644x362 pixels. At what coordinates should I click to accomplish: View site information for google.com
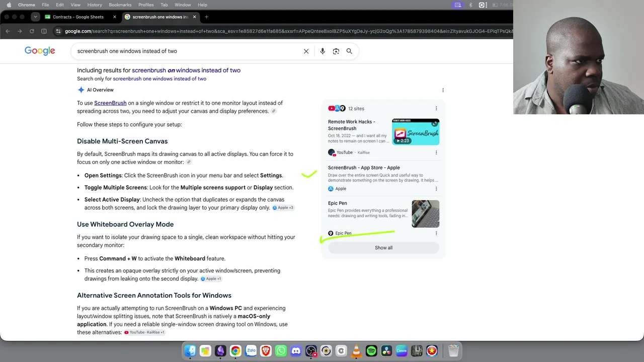[x=58, y=31]
